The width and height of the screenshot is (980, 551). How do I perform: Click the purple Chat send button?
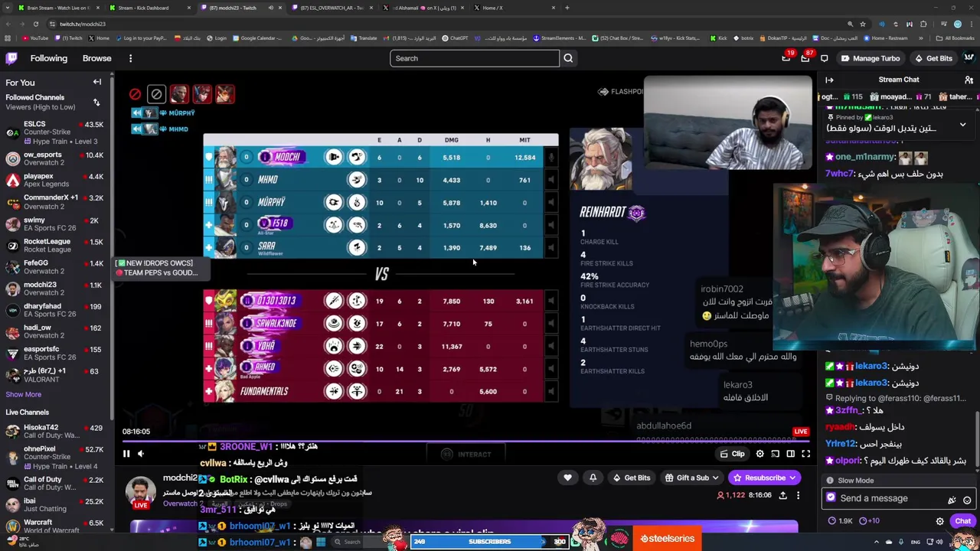pyautogui.click(x=962, y=521)
